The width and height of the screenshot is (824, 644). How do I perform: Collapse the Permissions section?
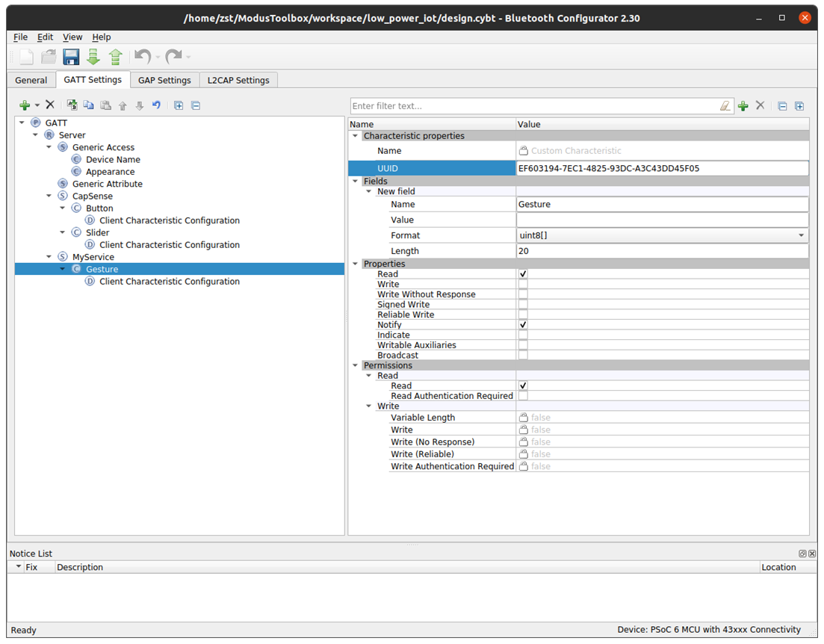click(x=356, y=365)
